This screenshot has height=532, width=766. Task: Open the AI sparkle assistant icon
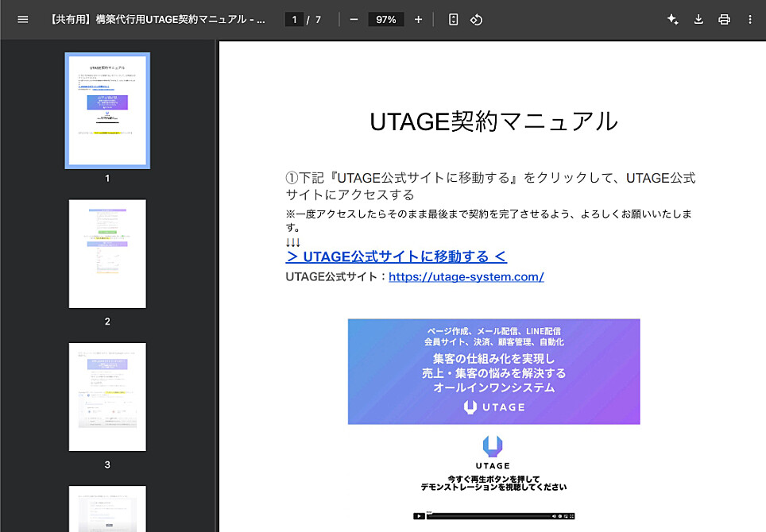tap(673, 20)
